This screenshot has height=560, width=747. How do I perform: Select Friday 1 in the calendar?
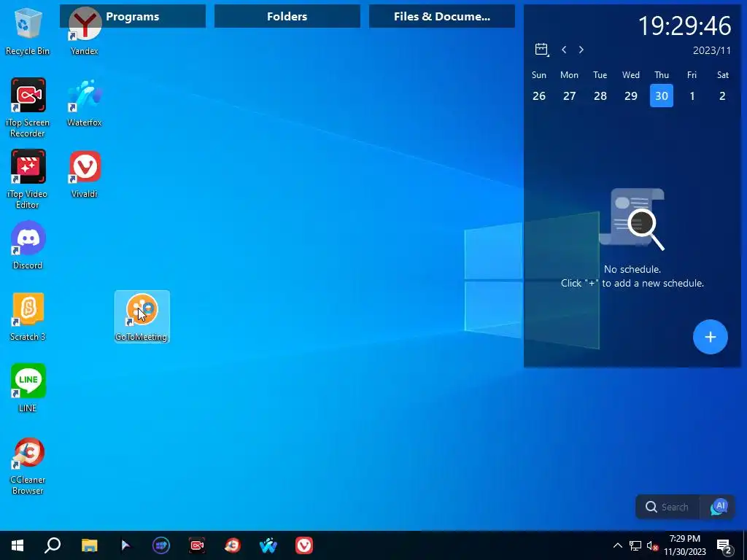point(692,96)
